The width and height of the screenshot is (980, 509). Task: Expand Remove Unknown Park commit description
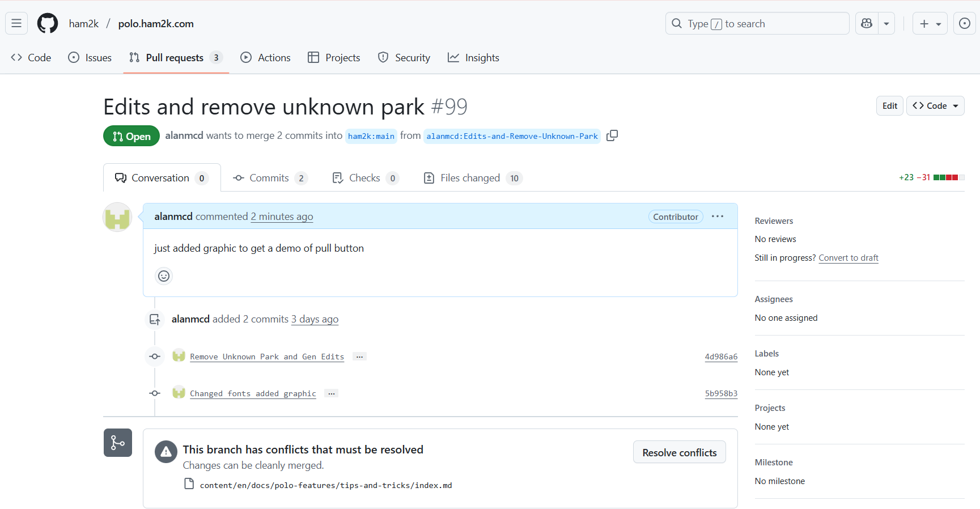point(359,357)
